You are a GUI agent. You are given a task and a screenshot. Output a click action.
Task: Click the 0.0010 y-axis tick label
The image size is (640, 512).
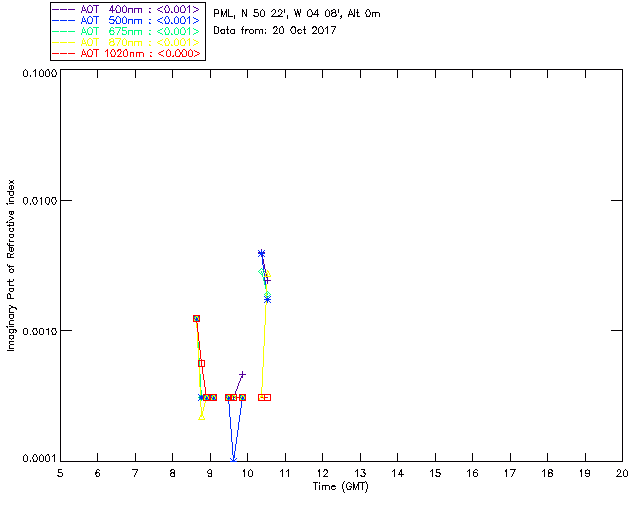pos(39,331)
